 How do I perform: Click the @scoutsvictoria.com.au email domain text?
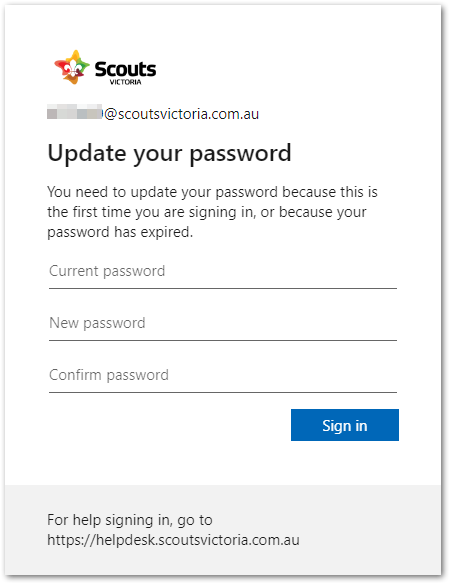coord(181,114)
